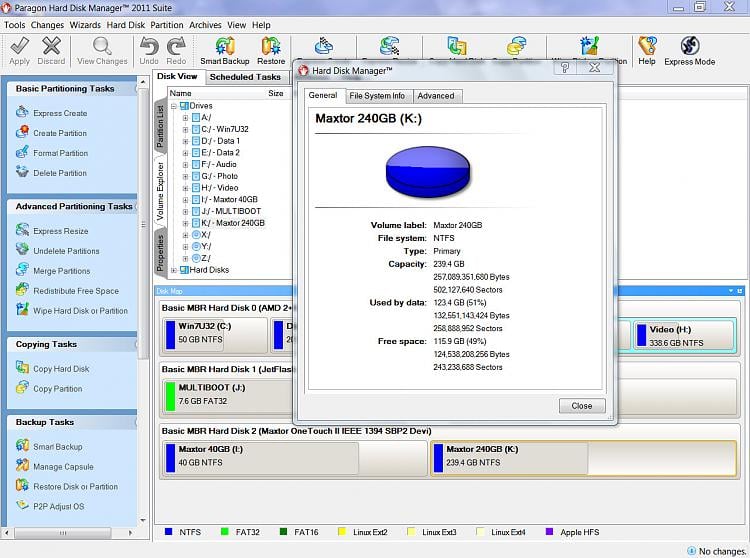This screenshot has height=558, width=750.
Task: Click the Apply checkmark toolbar icon
Action: pyautogui.click(x=19, y=46)
